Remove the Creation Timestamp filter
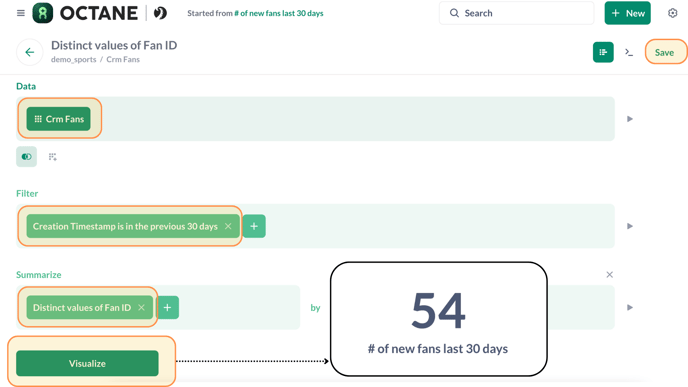This screenshot has width=688, height=387. click(228, 226)
